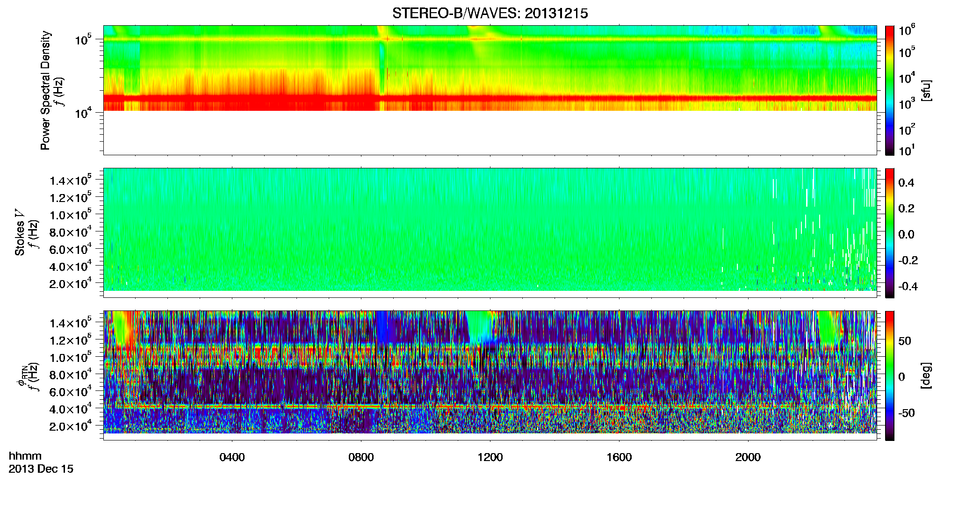Image resolution: width=980 pixels, height=505 pixels.
Task: Click the 1200 time tick label
Action: click(490, 457)
